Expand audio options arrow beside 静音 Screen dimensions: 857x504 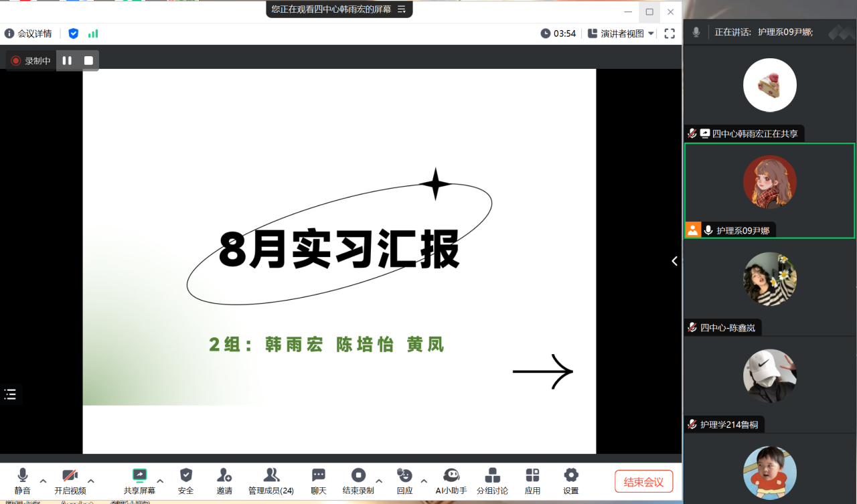[44, 481]
